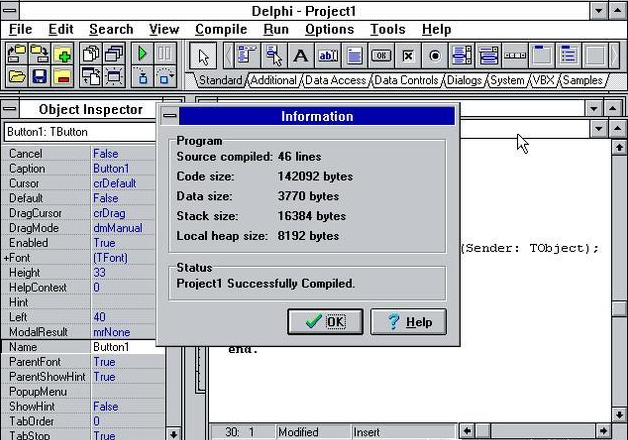
Task: Click the Remove file from project icon
Action: (x=63, y=76)
